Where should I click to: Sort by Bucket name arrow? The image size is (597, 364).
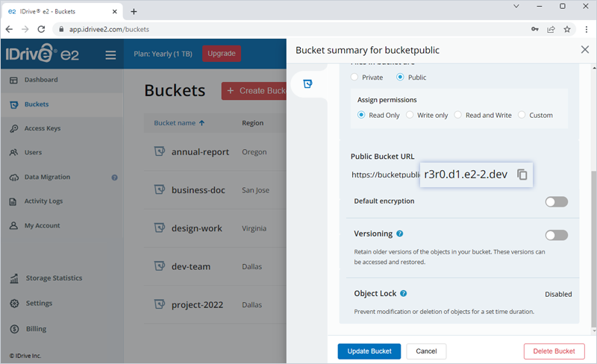click(x=201, y=123)
